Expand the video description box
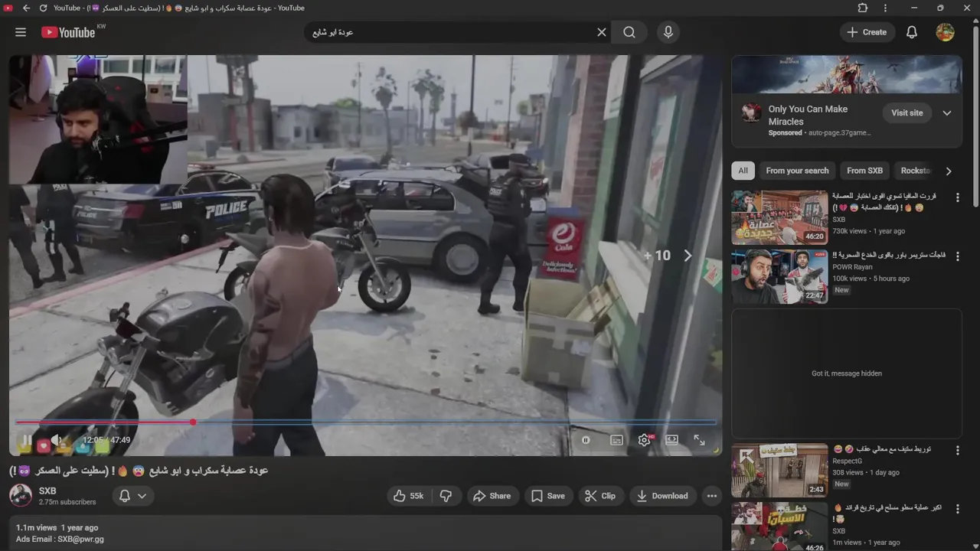This screenshot has width=980, height=551. [366, 533]
